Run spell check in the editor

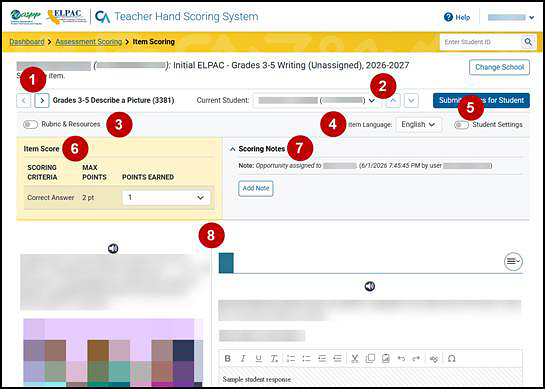tap(434, 358)
